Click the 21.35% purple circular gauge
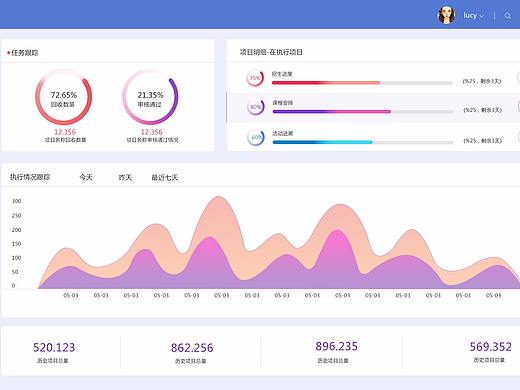This screenshot has width=520, height=390. click(x=150, y=97)
